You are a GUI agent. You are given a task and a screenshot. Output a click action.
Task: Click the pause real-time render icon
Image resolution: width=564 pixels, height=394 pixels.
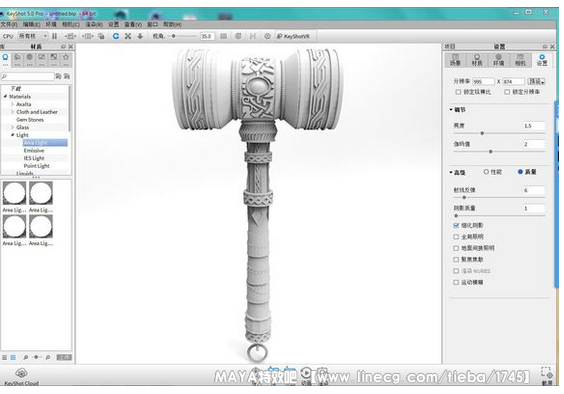point(54,36)
